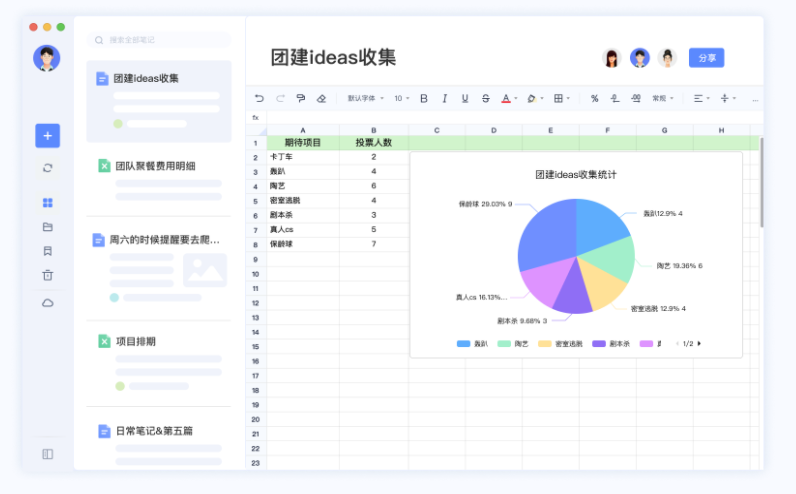Click the fx formula bar field

(513, 118)
